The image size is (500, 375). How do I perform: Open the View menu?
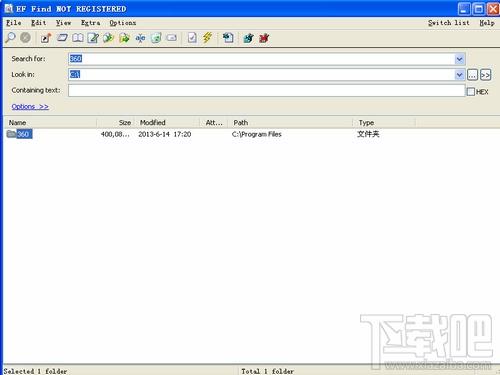coord(63,23)
